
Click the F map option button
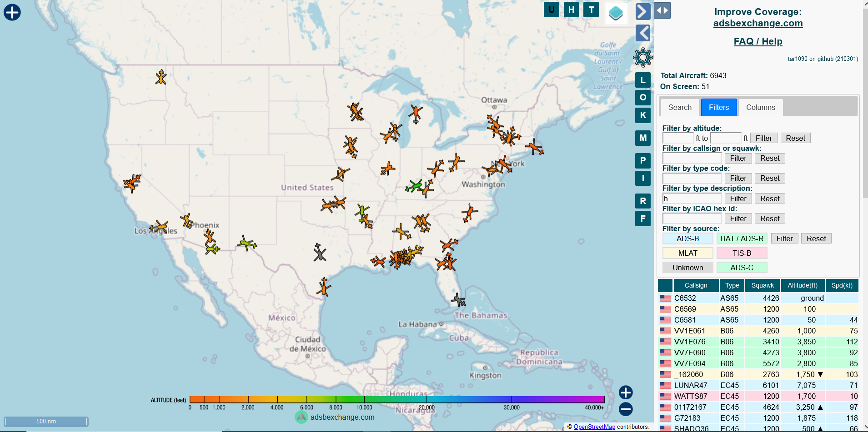click(x=643, y=218)
